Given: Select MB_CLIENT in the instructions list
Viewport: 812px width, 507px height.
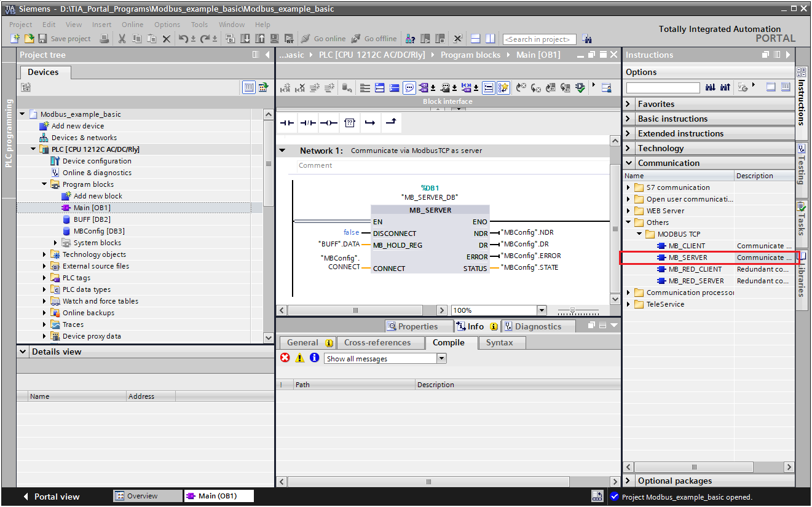Looking at the screenshot, I should [687, 246].
